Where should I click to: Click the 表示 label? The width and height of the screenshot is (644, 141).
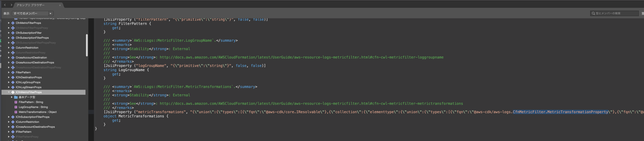(6, 14)
